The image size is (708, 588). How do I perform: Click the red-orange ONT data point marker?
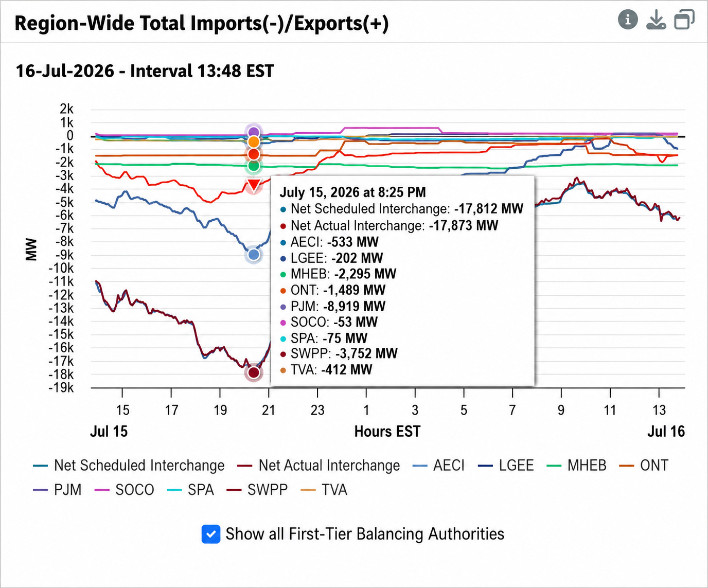pos(254,154)
